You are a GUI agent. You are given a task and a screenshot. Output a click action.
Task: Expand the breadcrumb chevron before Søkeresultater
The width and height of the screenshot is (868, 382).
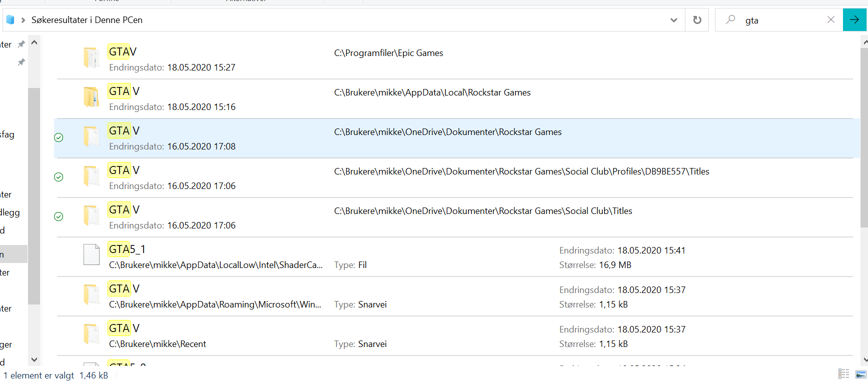23,20
